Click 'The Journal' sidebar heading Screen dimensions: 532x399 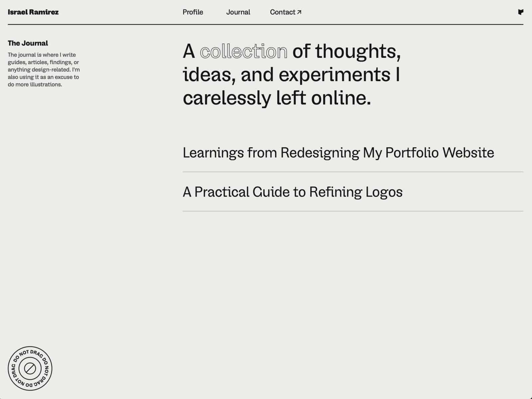pos(28,43)
